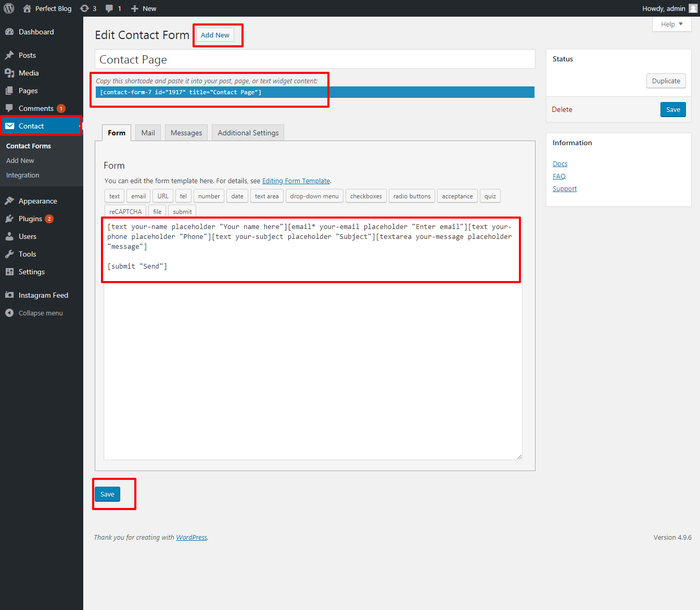Select the contact-form-7 shortcode field
700x610 pixels.
click(x=315, y=92)
